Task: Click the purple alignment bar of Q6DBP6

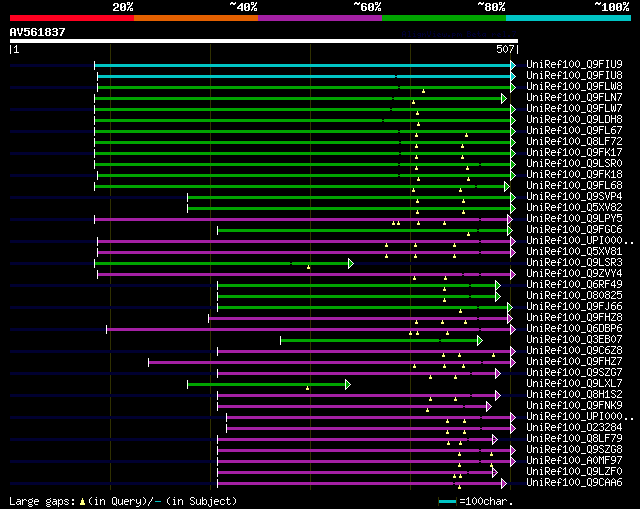Action: [309, 329]
